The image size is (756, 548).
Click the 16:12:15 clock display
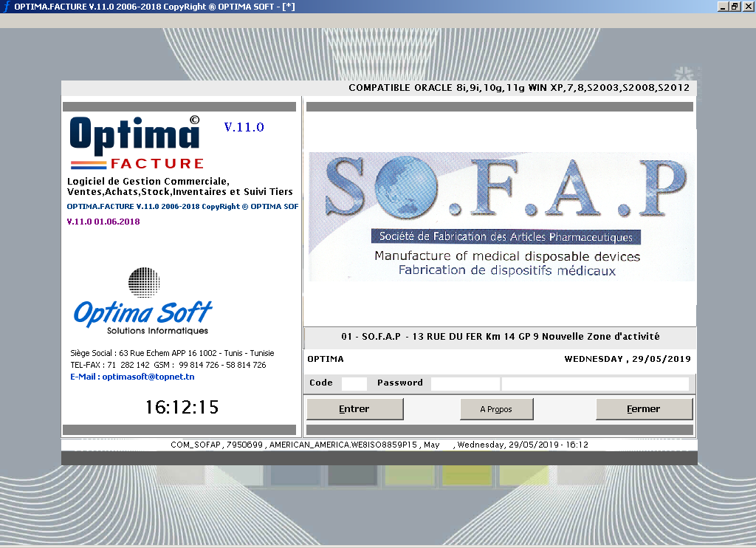pos(182,407)
